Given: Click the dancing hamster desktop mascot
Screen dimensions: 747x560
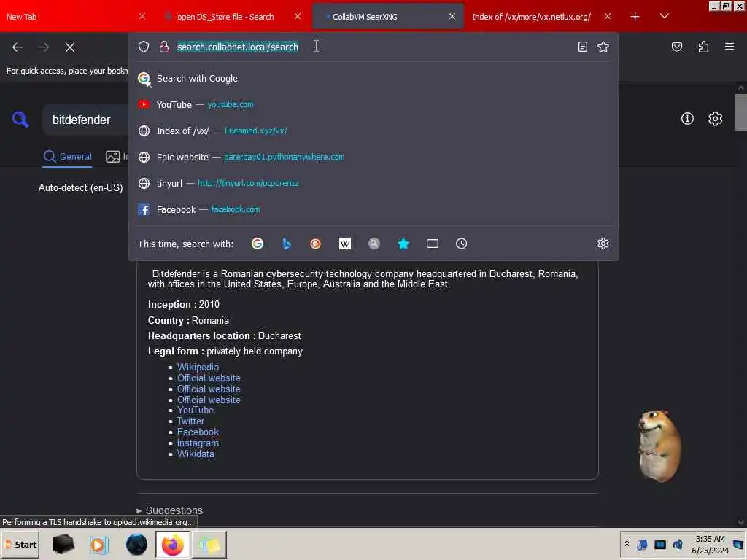Looking at the screenshot, I should tap(659, 446).
